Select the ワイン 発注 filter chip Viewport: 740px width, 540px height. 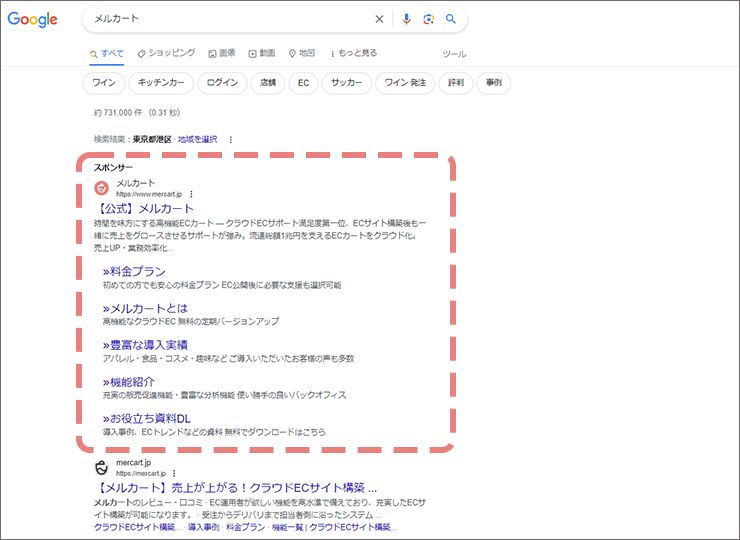[x=405, y=83]
